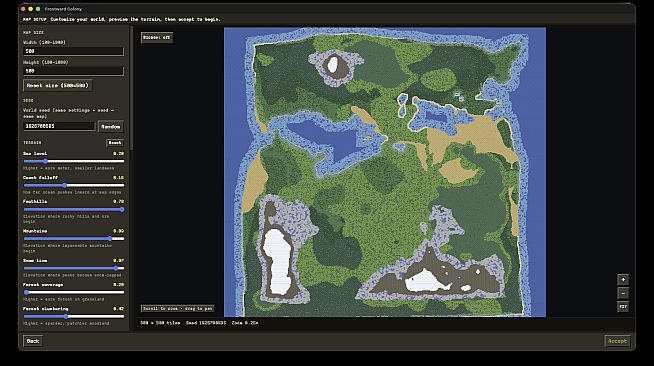Viewport: 654px width, 366px height.
Task: Click the SEED section heading
Action: (28, 100)
